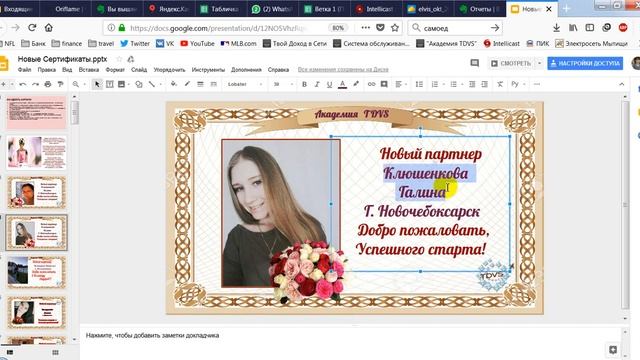Reload the page in the browser
This screenshot has width=640, height=360.
click(x=32, y=28)
